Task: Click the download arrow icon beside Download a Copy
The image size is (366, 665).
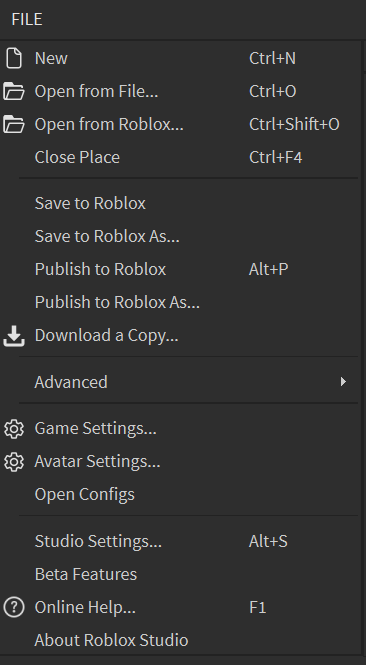Action: (x=14, y=336)
